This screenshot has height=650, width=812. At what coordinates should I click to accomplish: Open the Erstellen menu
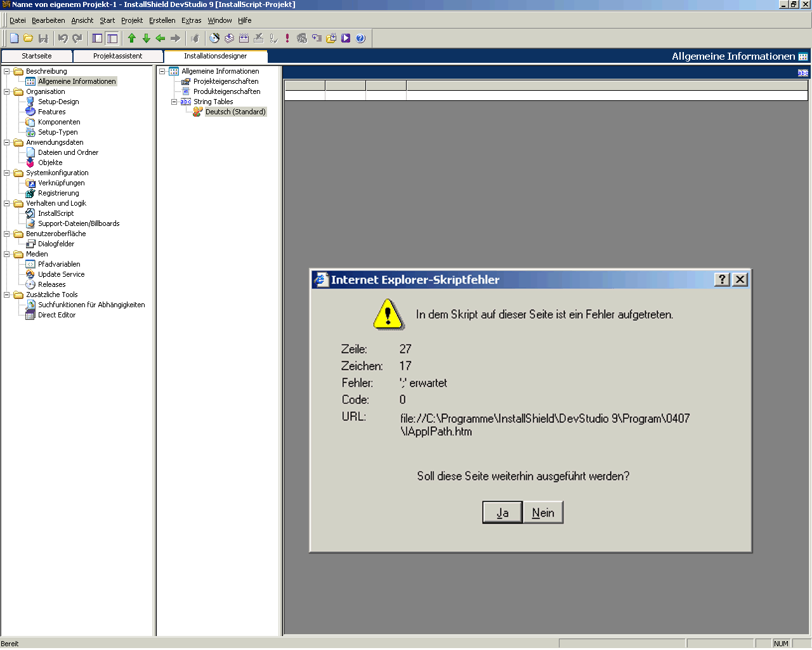point(162,20)
